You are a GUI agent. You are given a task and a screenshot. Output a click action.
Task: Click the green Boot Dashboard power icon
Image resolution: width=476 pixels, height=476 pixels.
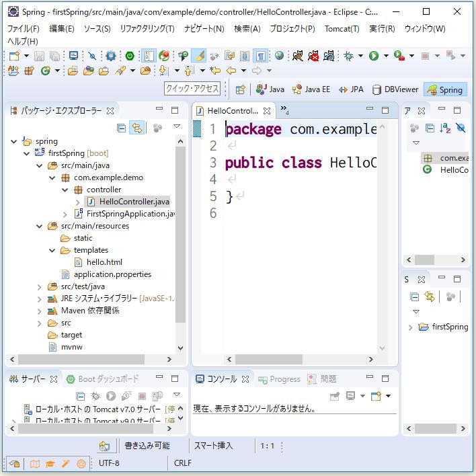click(130, 56)
